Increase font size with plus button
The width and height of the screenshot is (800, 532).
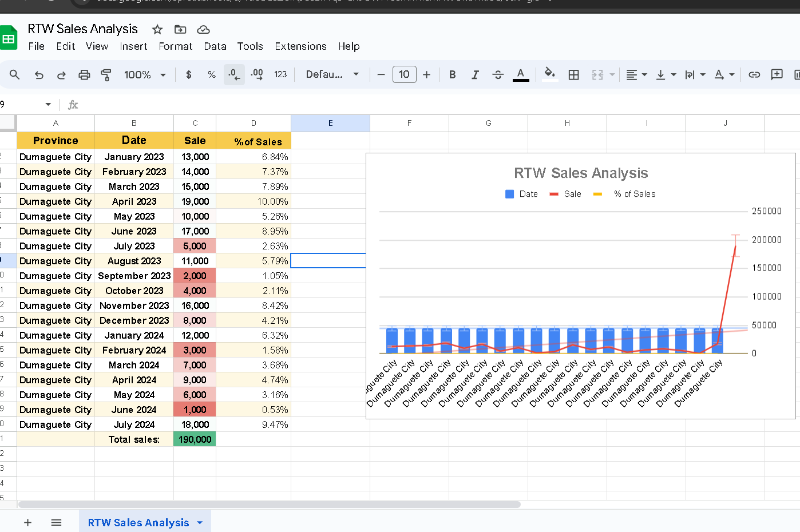pos(426,74)
